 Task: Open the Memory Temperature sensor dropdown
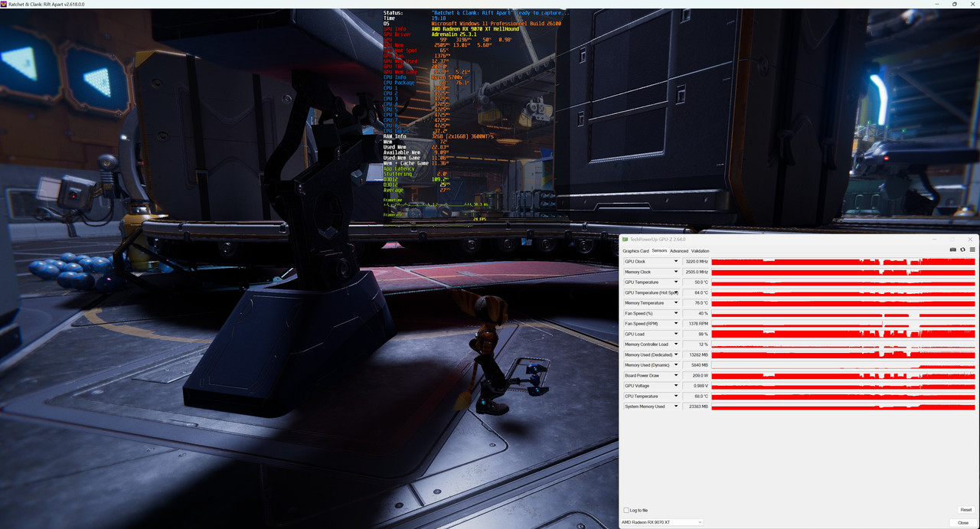pos(676,303)
